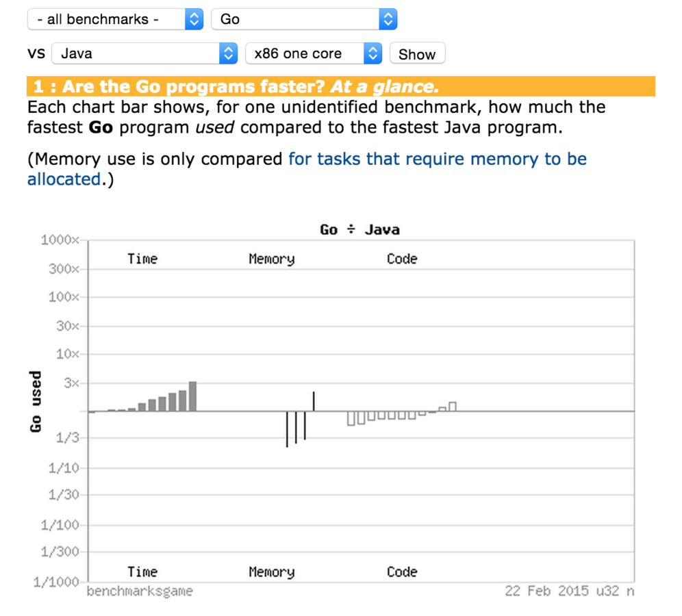The width and height of the screenshot is (682, 616).
Task: Click the bottom 'Memory' chart label
Action: point(271,572)
